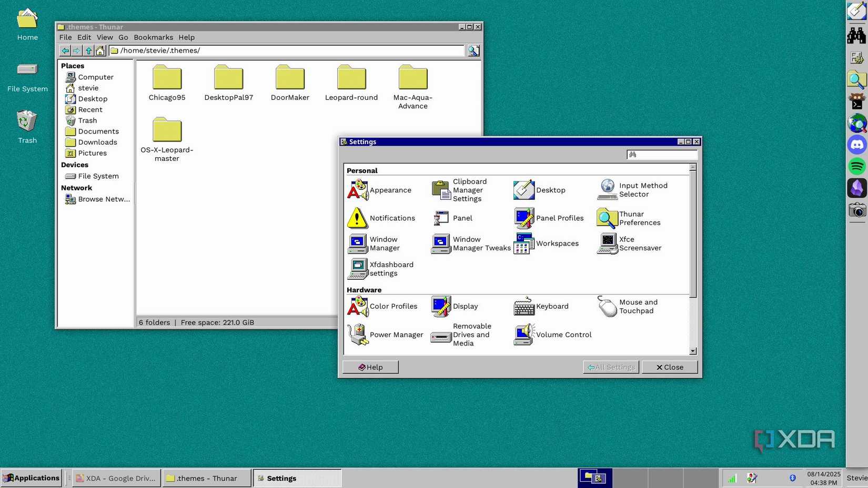Click the Bluetooth tray icon
The height and width of the screenshot is (488, 868).
(792, 477)
